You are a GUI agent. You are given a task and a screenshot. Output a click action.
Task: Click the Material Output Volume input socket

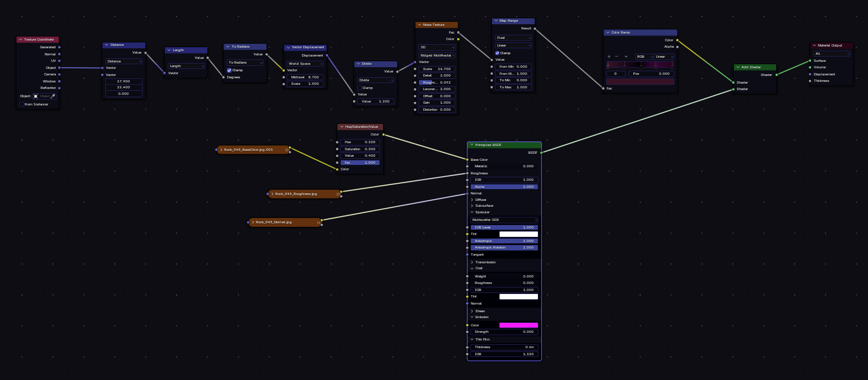point(810,67)
